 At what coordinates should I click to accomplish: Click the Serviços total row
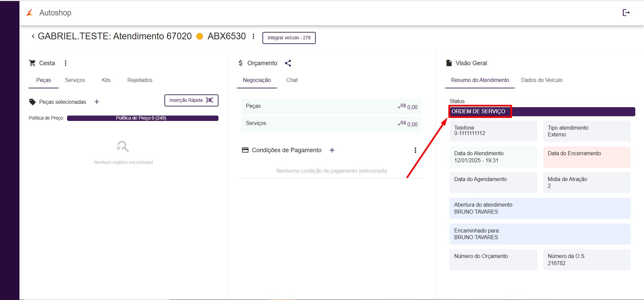pos(332,124)
